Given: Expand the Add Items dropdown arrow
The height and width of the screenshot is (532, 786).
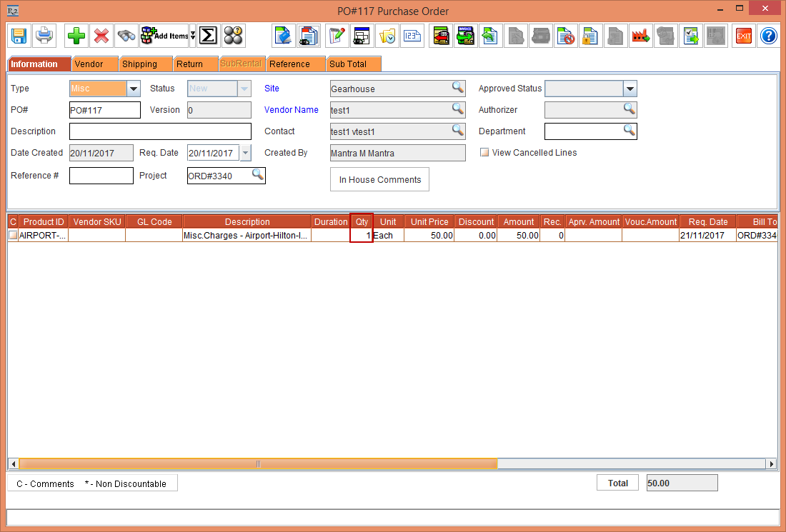Looking at the screenshot, I should (192, 36).
